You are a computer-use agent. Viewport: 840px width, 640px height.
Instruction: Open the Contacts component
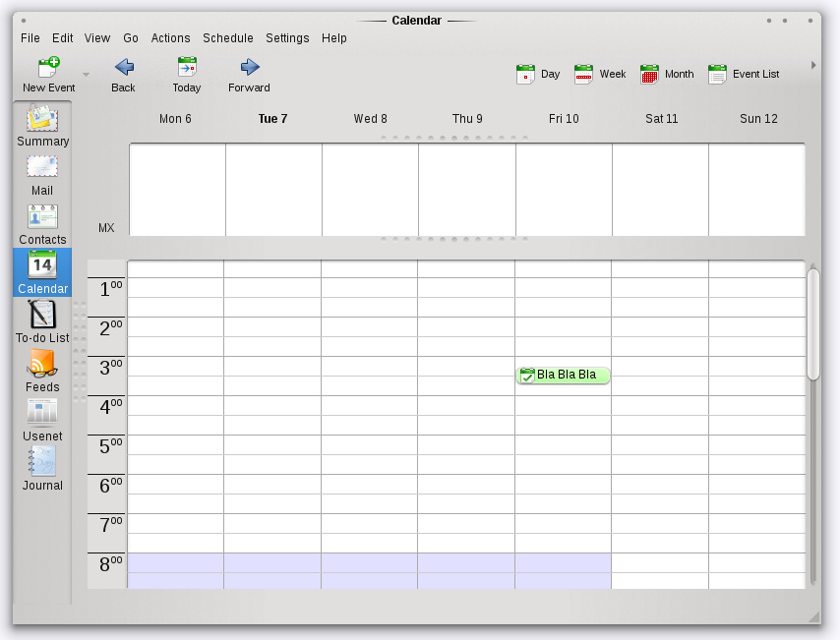point(42,225)
